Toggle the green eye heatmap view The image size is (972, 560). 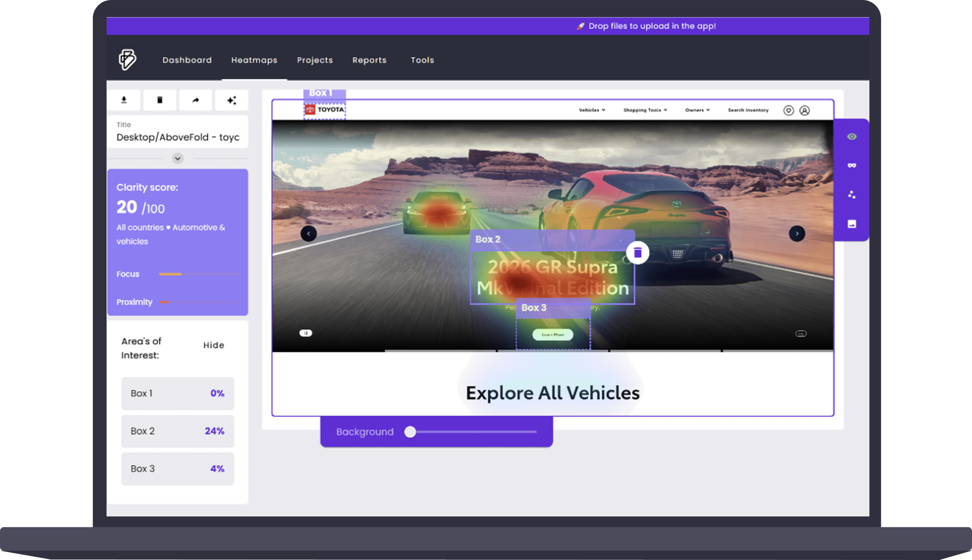coord(852,137)
